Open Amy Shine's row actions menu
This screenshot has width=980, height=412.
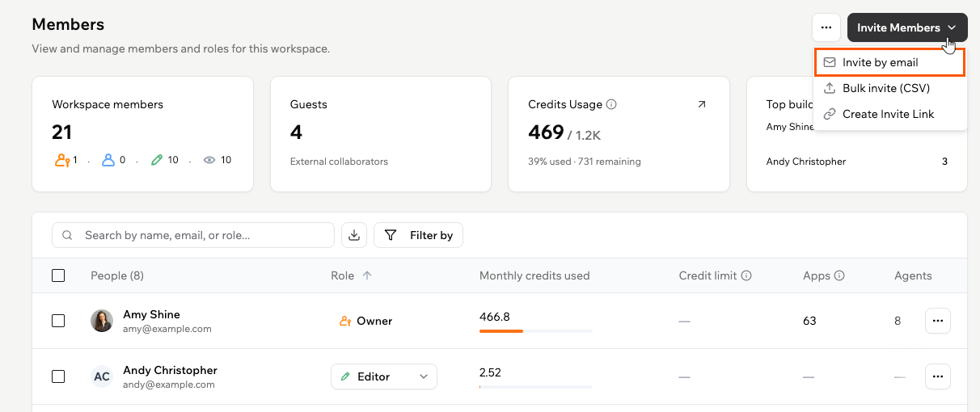point(938,321)
